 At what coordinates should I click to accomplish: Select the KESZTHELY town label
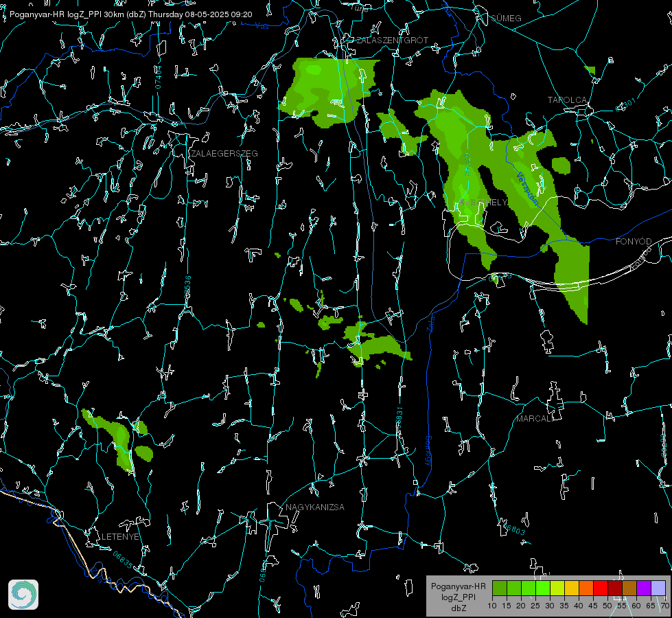pos(483,202)
